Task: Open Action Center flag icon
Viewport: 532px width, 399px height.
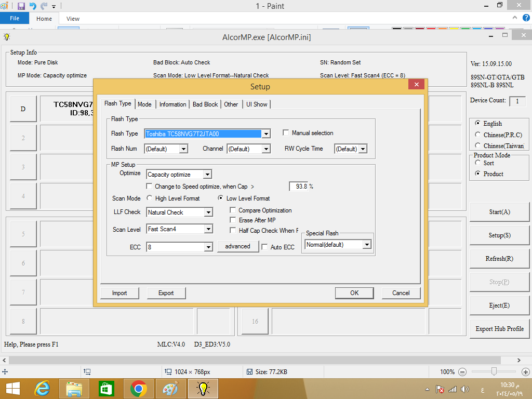Action: click(440, 389)
